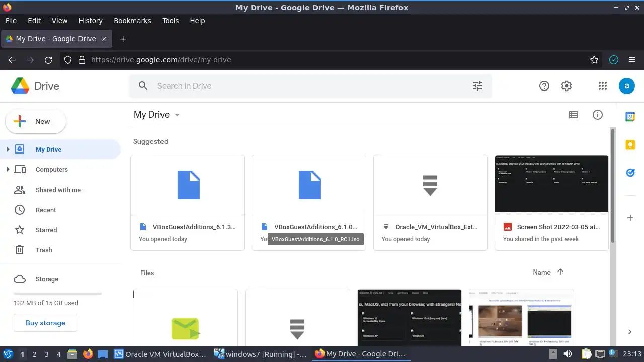Open Help menu
This screenshot has width=644, height=362.
(x=197, y=21)
